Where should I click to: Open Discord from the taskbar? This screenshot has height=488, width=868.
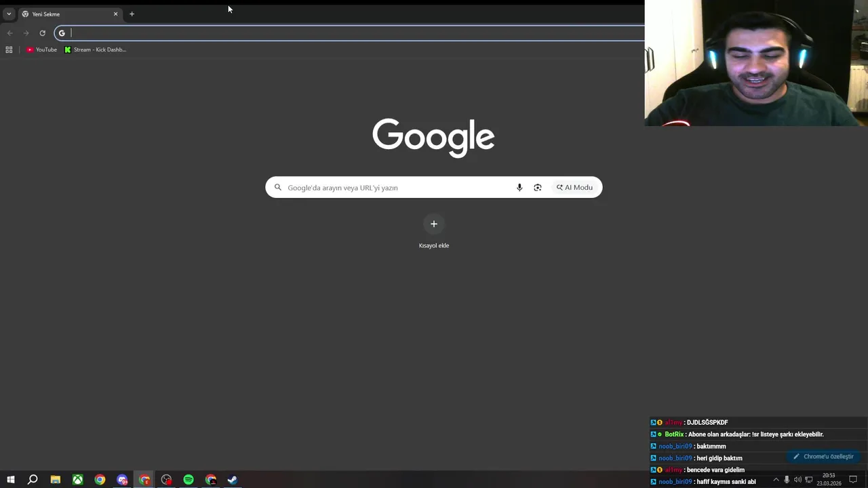click(122, 480)
